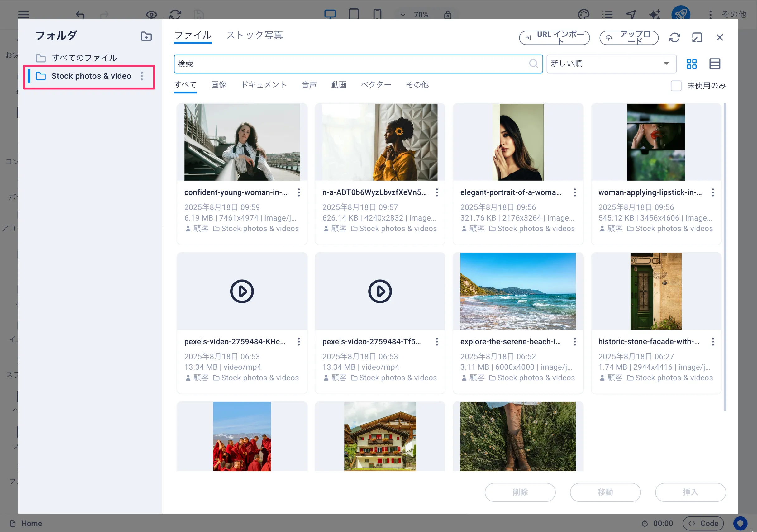Open options menu for historic-stone-facade file

tap(713, 342)
